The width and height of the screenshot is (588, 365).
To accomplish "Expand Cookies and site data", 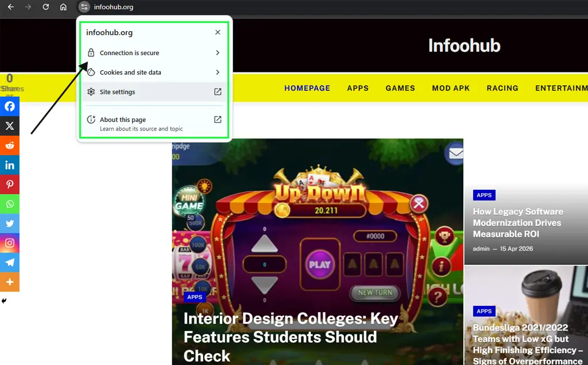I will point(153,72).
